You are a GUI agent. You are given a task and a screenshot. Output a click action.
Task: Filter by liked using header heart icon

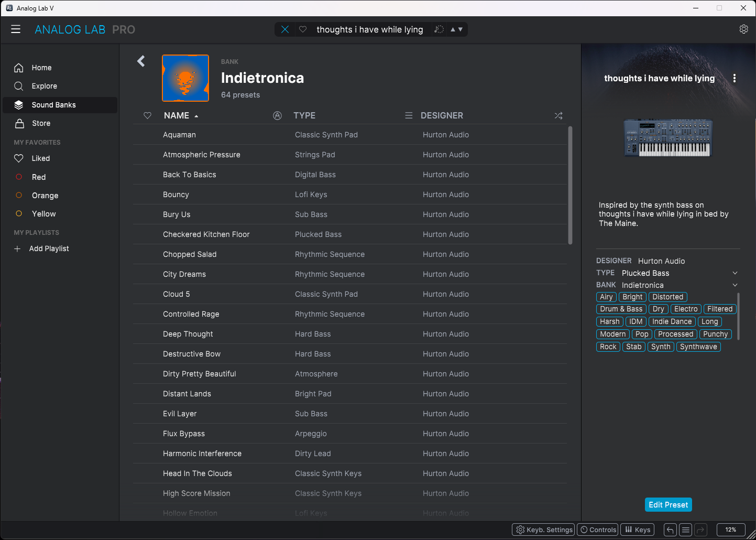click(x=148, y=115)
